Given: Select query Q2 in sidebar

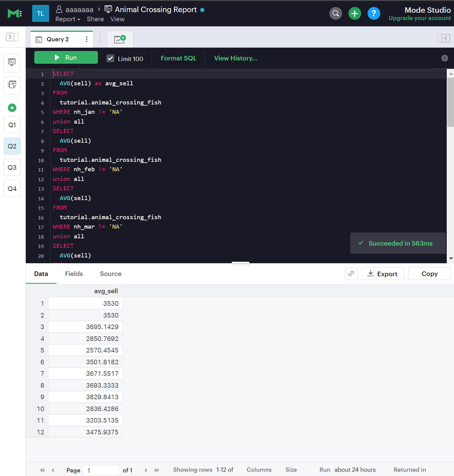Looking at the screenshot, I should click(x=12, y=146).
